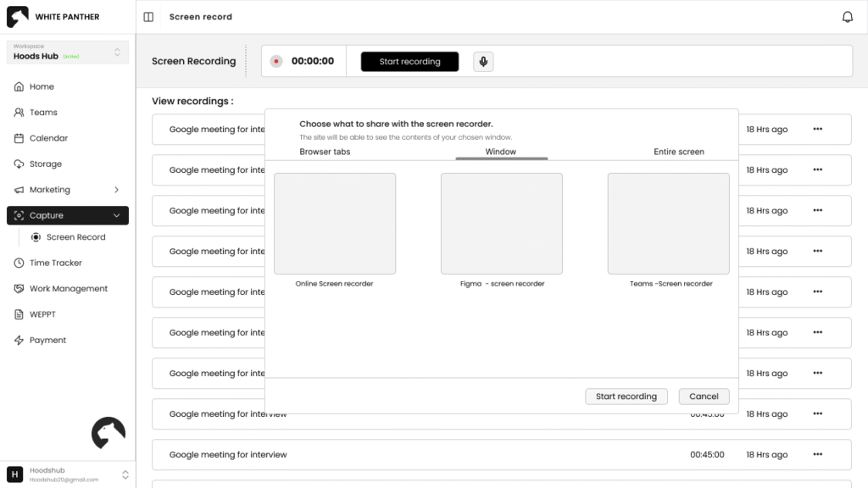
Task: Open the Hoods Hub workspace switcher
Action: 68,52
